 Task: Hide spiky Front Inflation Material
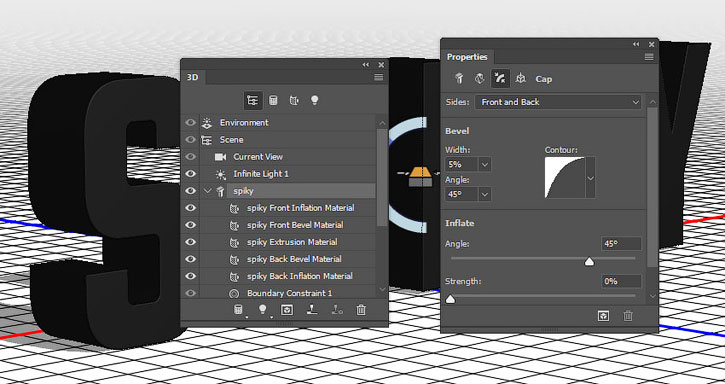tap(190, 208)
